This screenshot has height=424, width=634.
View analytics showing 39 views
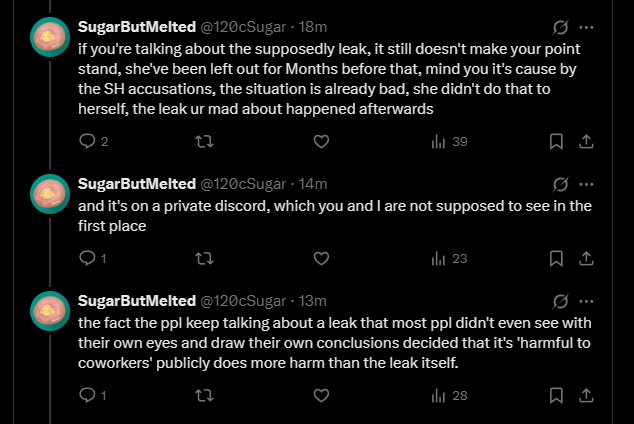click(449, 141)
